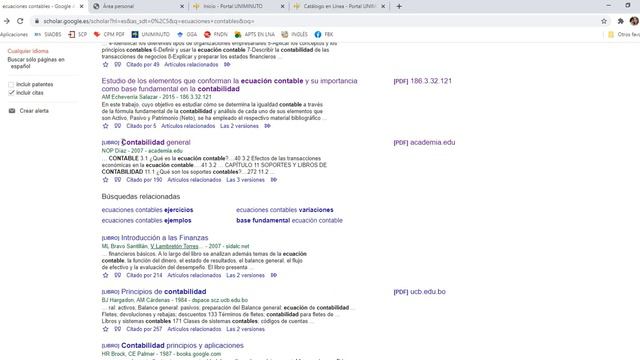Screen dimensions: 640x360
Task: Search related: base fundamental ecuación contable
Action: [x=289, y=220]
